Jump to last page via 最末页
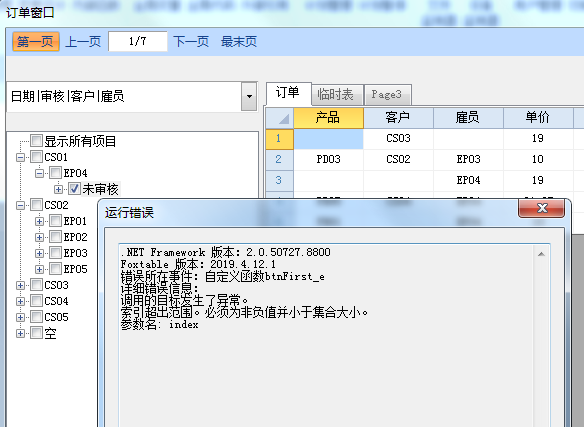Viewport: 584px width, 427px height. click(x=239, y=41)
